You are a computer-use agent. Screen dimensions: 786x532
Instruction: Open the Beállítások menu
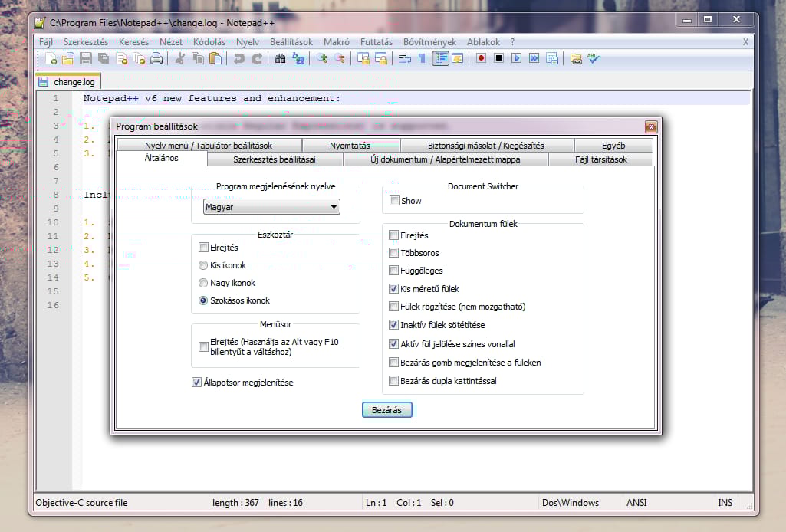[x=291, y=42]
